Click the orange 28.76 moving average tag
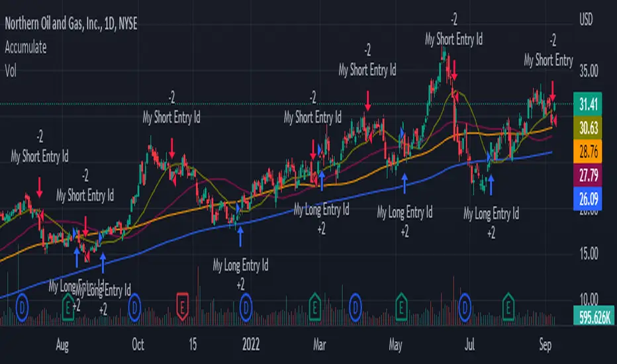Viewport: 617px width, 364px height. tap(588, 152)
